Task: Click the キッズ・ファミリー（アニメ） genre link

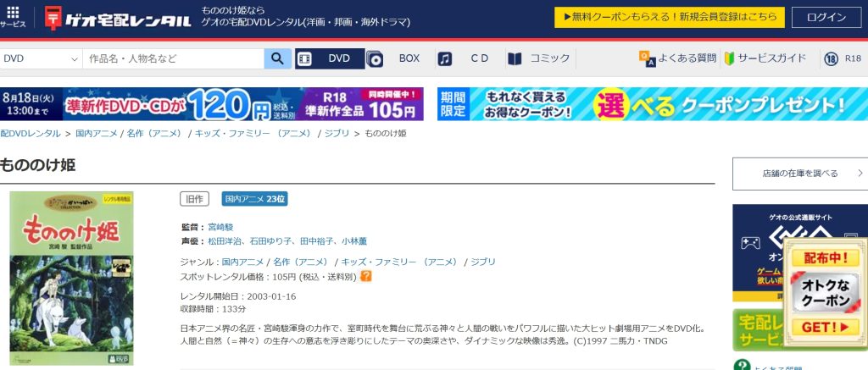Action: 400,262
